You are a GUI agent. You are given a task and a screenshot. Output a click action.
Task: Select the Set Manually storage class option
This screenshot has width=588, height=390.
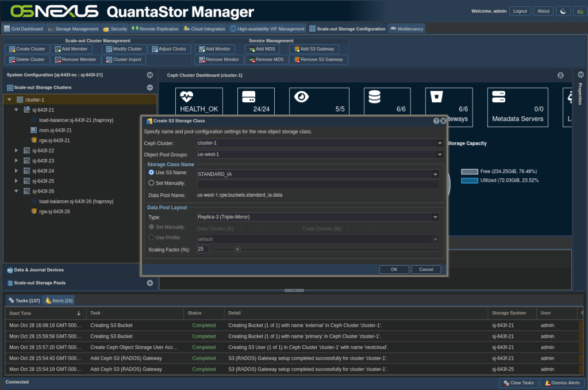click(x=152, y=183)
